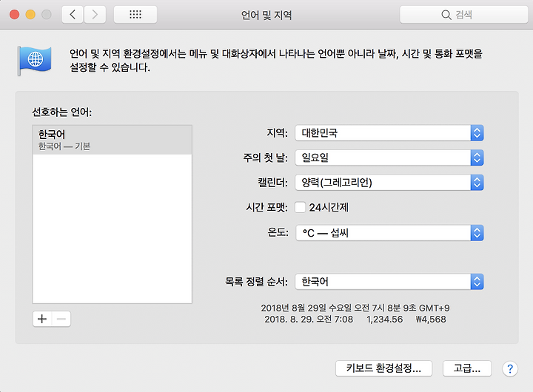The height and width of the screenshot is (392, 533).
Task: Enable the 24시간제 checkbox
Action: [300, 207]
